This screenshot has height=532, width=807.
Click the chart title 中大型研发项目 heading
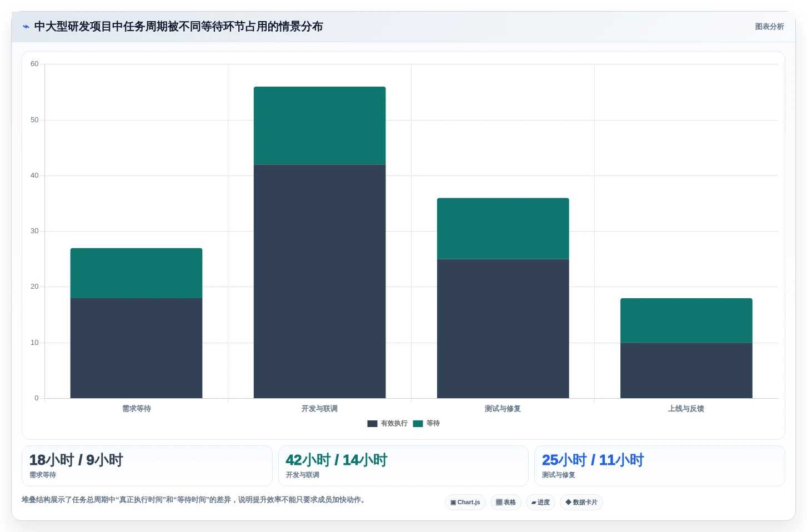point(178,27)
